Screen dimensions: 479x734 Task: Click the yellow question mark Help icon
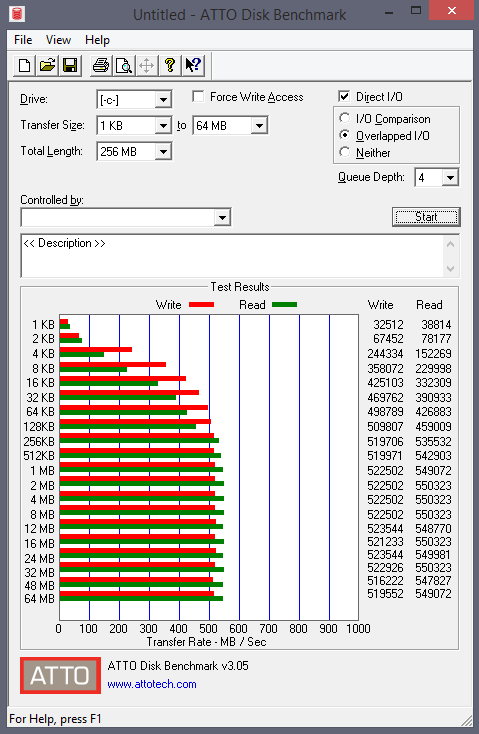169,65
